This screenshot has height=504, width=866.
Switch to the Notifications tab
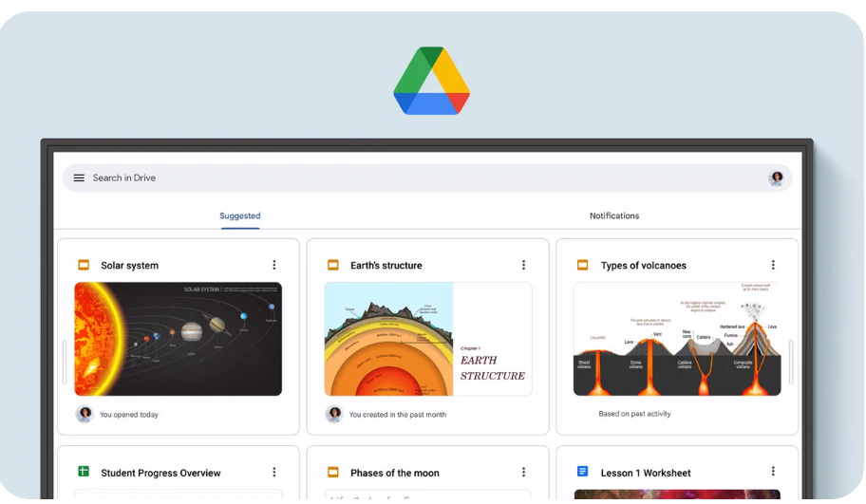(614, 216)
